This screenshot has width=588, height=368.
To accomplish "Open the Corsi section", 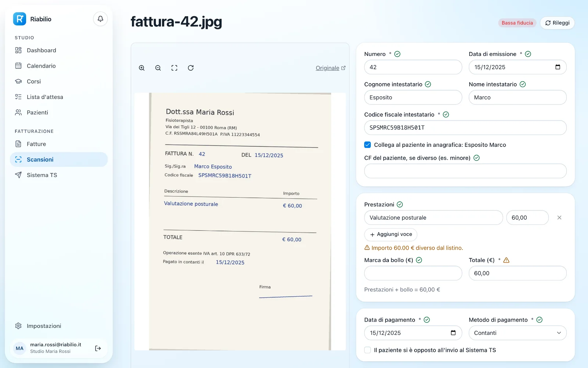I will (x=59, y=81).
